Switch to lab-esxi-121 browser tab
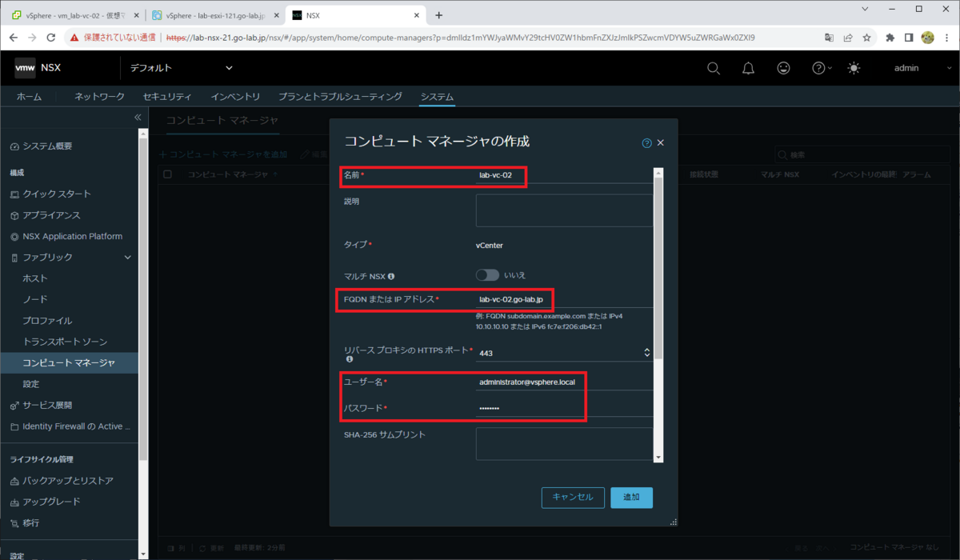The width and height of the screenshot is (960, 560). (x=214, y=15)
